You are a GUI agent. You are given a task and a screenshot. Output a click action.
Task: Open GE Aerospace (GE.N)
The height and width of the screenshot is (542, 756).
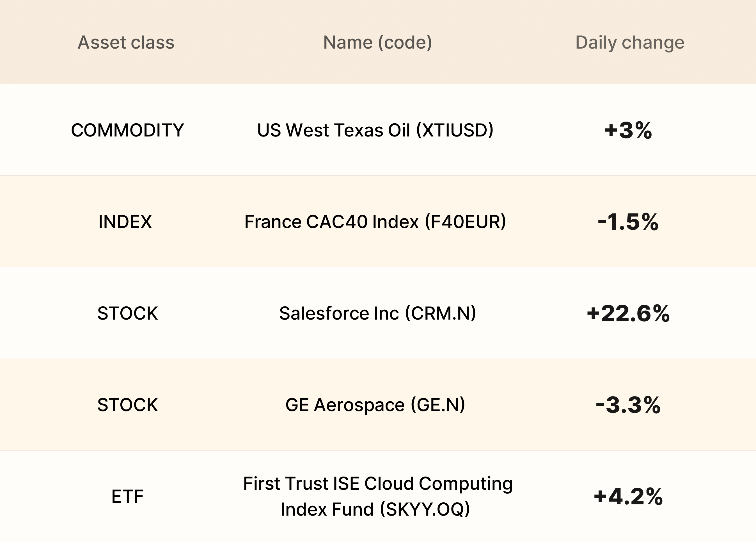375,405
